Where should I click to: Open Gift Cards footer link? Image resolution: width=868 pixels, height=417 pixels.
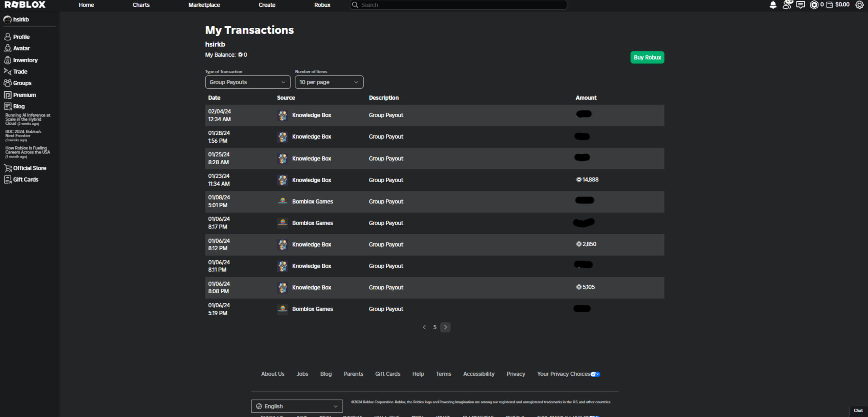pyautogui.click(x=388, y=374)
